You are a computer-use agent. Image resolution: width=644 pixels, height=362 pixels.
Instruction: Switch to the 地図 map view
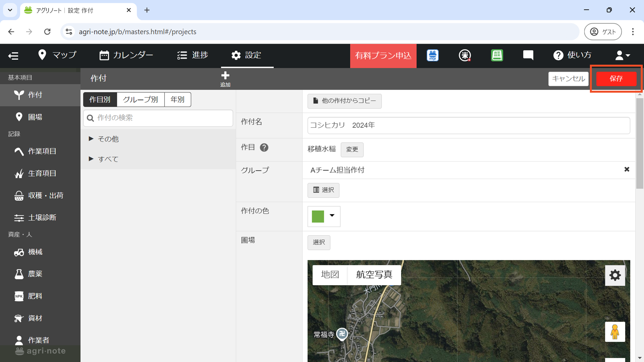click(330, 275)
